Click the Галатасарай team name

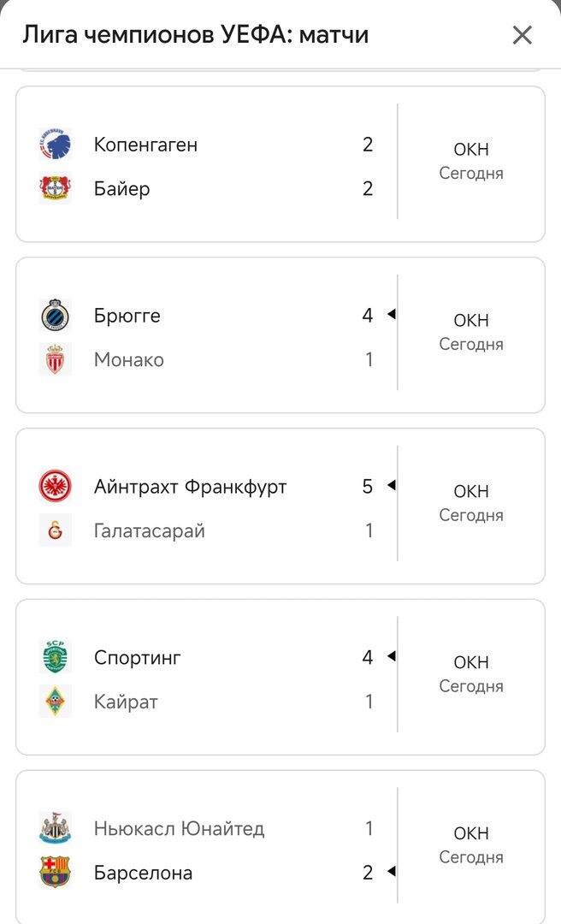[150, 531]
